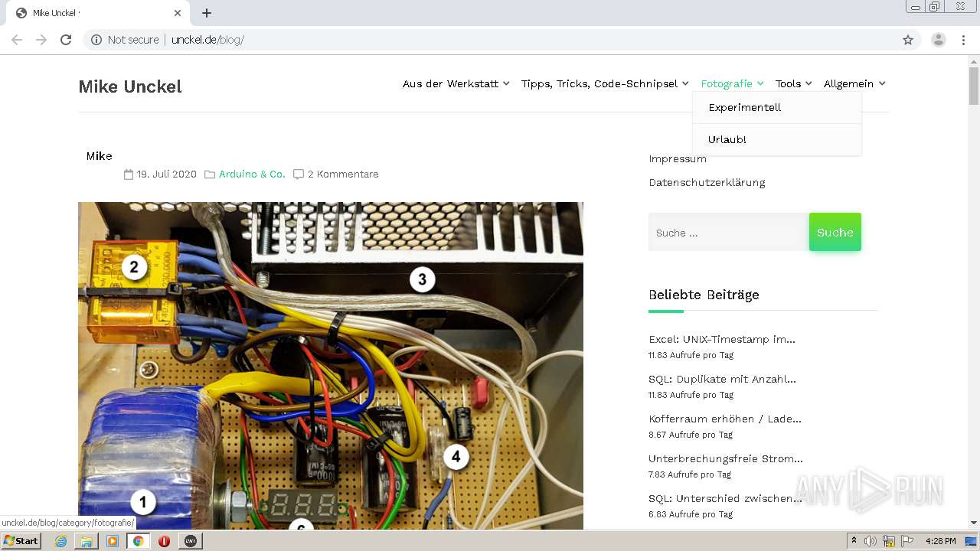Launch the media player taskbar icon
980x551 pixels.
point(113,541)
